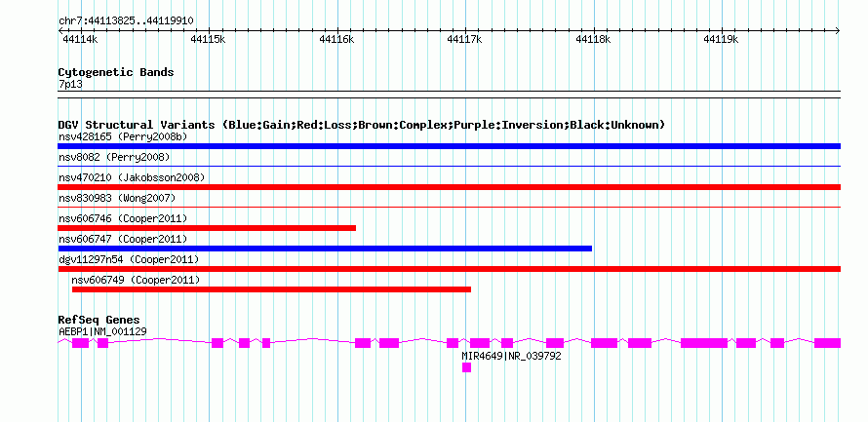Click the 44118k ruler label

click(593, 39)
